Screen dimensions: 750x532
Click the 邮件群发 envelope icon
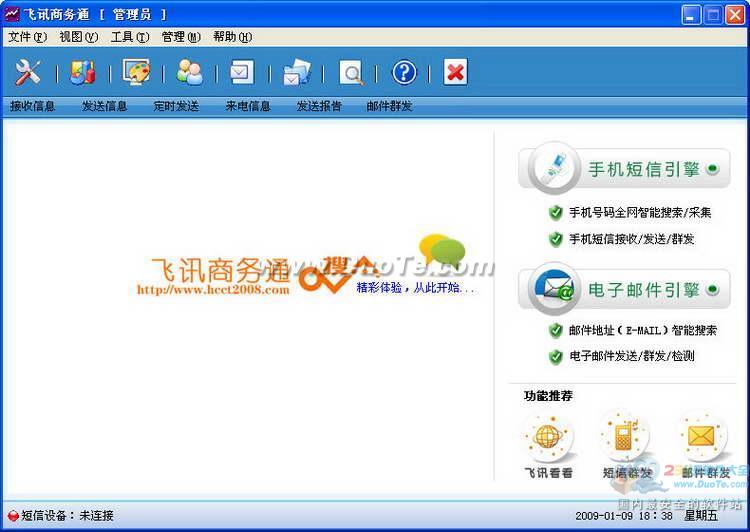702,436
